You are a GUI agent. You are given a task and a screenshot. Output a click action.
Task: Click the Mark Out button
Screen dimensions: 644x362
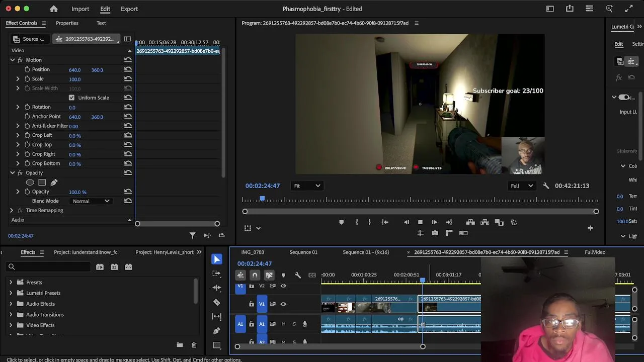click(369, 222)
